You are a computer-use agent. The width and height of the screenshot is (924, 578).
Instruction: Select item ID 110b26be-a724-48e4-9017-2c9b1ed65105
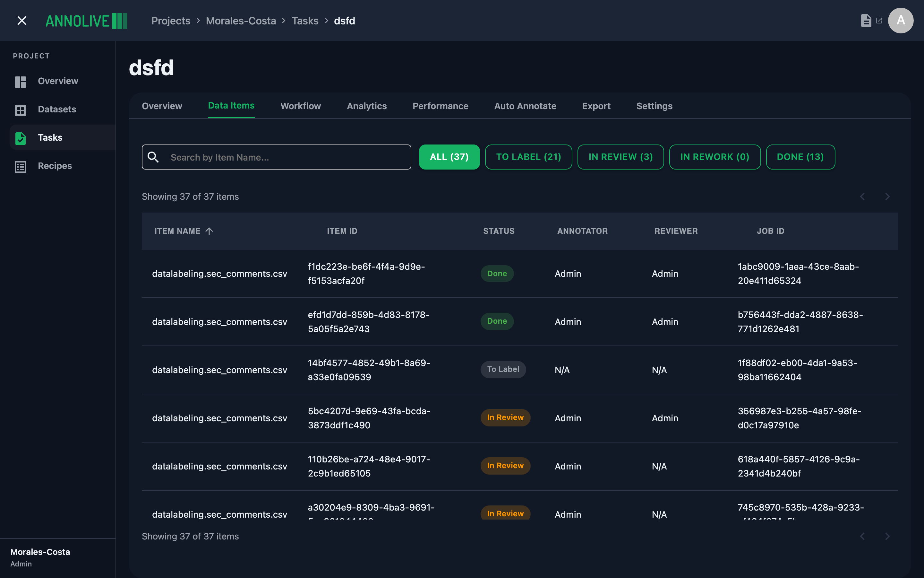pos(369,466)
